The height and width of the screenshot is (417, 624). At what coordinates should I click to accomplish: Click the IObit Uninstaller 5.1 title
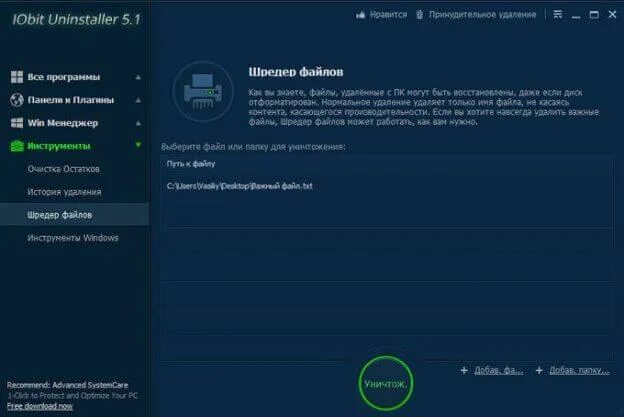(x=76, y=19)
